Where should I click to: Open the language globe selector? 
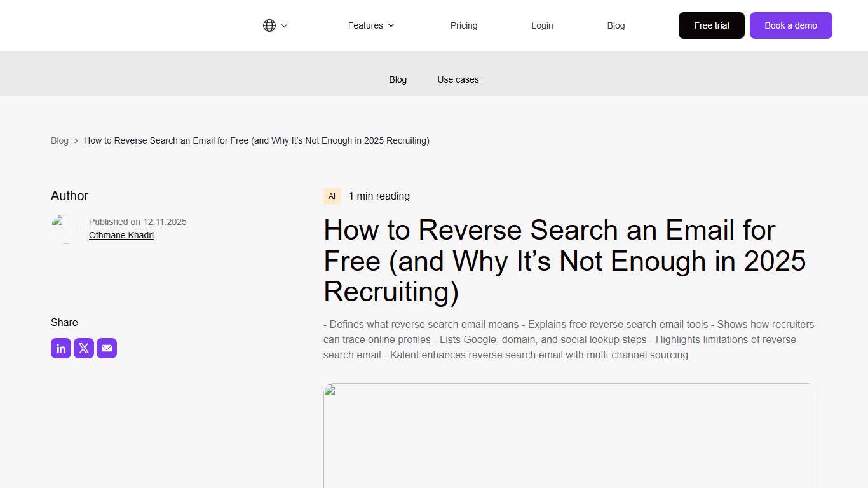tap(270, 25)
